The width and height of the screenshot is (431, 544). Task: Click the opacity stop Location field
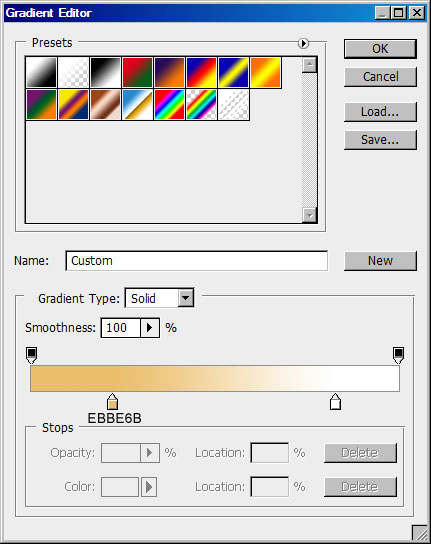point(270,453)
